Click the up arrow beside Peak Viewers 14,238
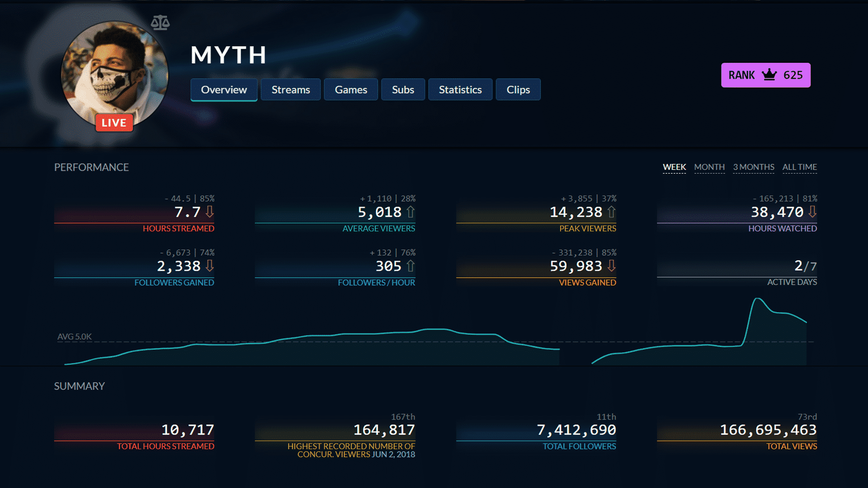The width and height of the screenshot is (868, 488). pos(611,211)
